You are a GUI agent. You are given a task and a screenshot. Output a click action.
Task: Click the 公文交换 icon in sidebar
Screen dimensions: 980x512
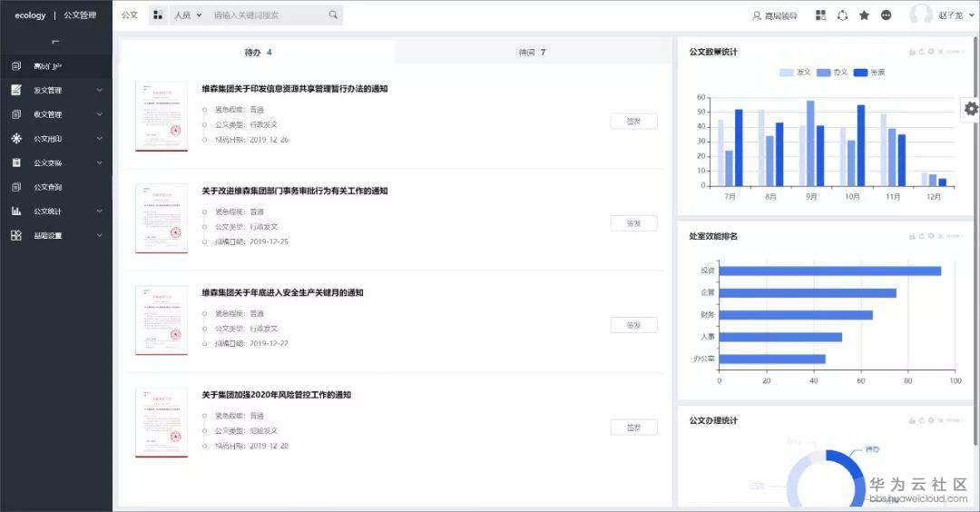coord(16,162)
